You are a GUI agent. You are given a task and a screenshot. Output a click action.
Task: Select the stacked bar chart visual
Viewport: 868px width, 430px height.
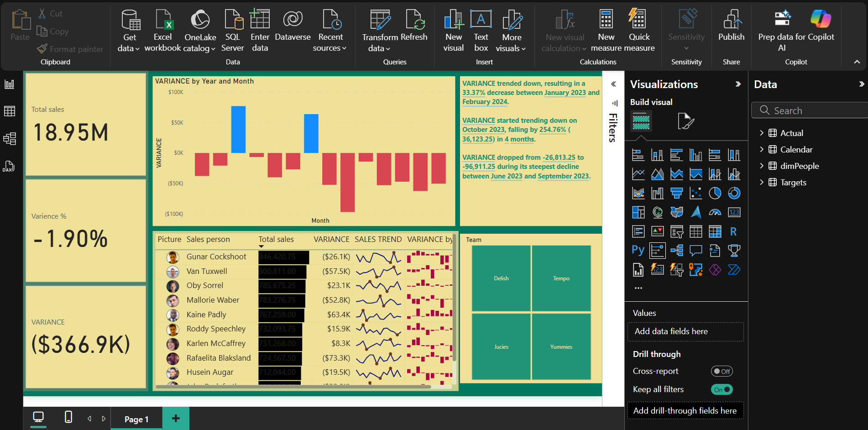point(638,155)
